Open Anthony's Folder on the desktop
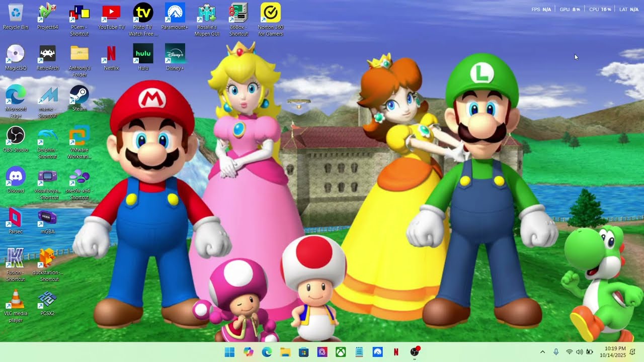 [79, 61]
